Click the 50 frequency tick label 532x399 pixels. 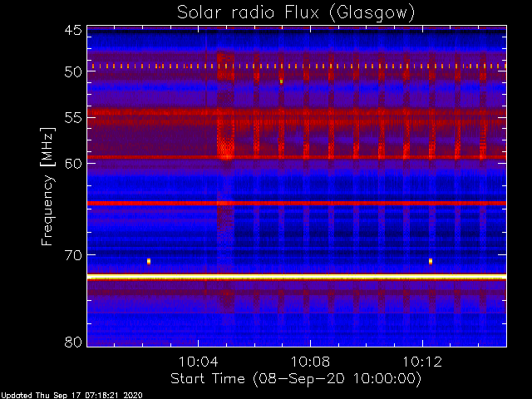[73, 72]
